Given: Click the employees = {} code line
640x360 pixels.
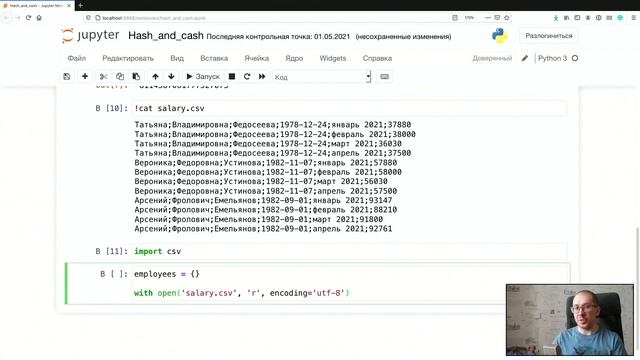Looking at the screenshot, I should pos(167,274).
